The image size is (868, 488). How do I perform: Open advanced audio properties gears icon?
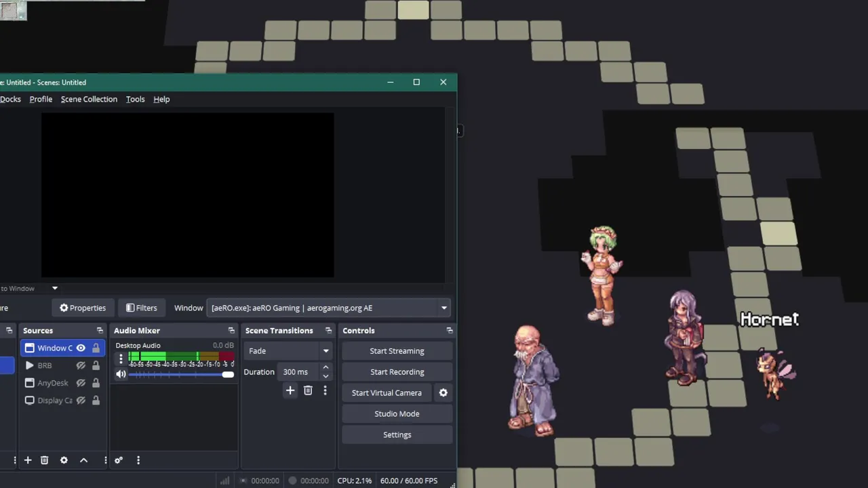pyautogui.click(x=119, y=460)
